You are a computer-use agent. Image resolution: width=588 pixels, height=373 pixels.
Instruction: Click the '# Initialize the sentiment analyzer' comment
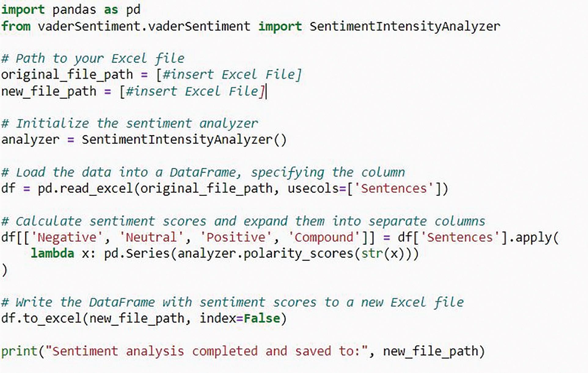point(130,124)
